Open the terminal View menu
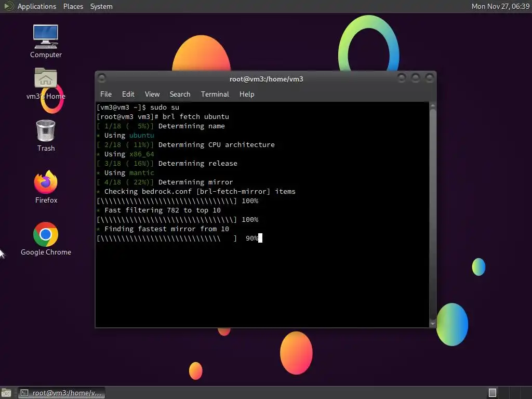This screenshot has width=532, height=399. click(152, 95)
